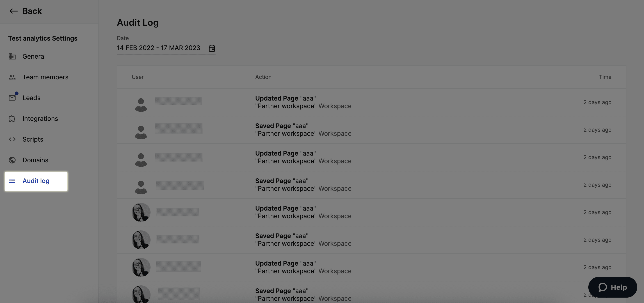This screenshot has height=303, width=644.
Task: Click the Audit Log page heading
Action: 137,23
